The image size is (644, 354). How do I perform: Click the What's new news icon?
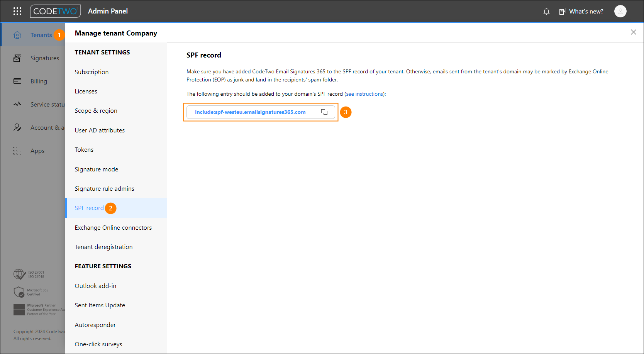coord(563,11)
